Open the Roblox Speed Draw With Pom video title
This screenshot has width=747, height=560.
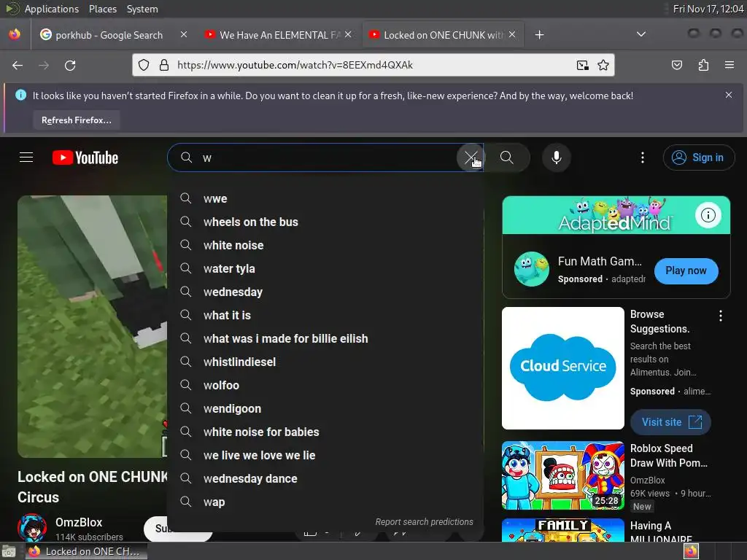(x=669, y=456)
